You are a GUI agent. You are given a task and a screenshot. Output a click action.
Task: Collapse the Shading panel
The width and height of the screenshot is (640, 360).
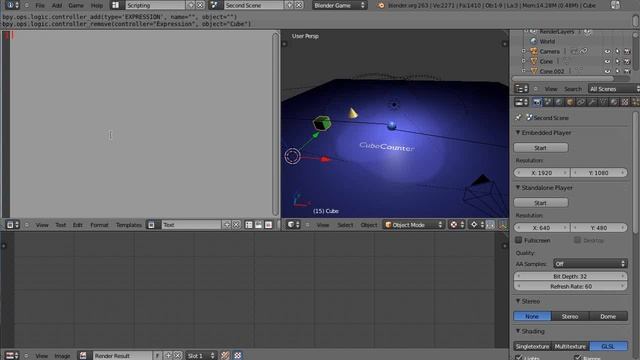tap(518, 331)
